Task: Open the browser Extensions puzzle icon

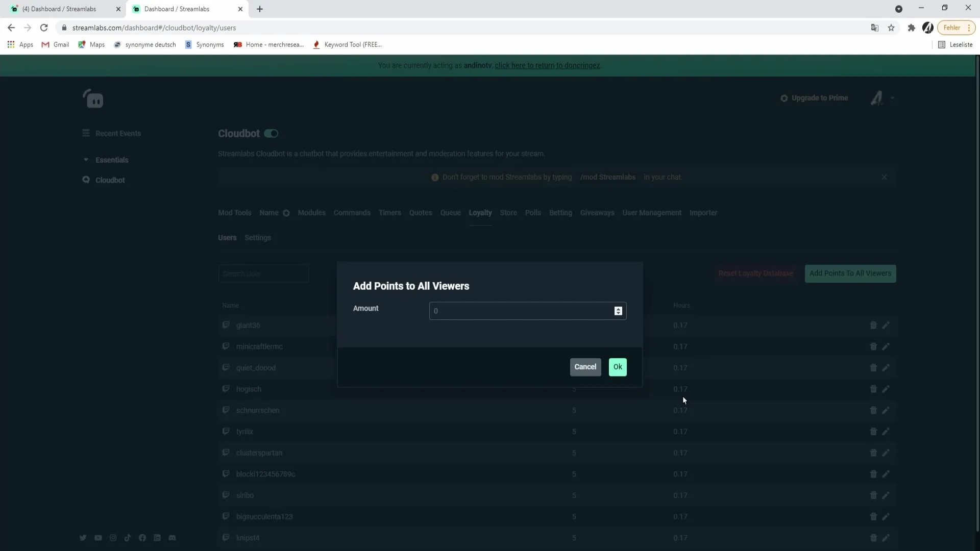Action: point(911,28)
